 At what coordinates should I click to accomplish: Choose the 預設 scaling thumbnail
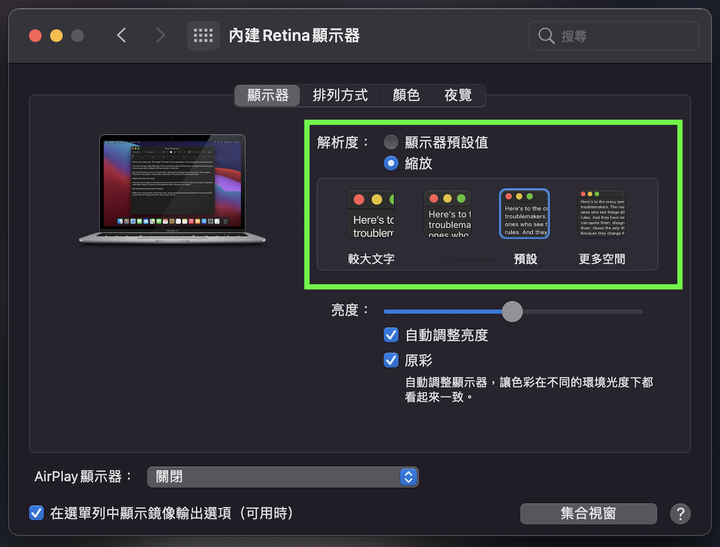[x=524, y=214]
